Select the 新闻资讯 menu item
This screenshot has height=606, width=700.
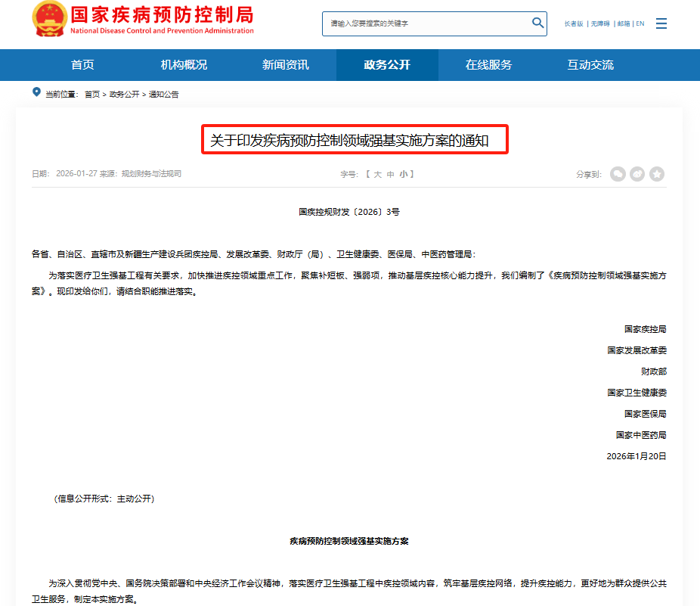285,65
